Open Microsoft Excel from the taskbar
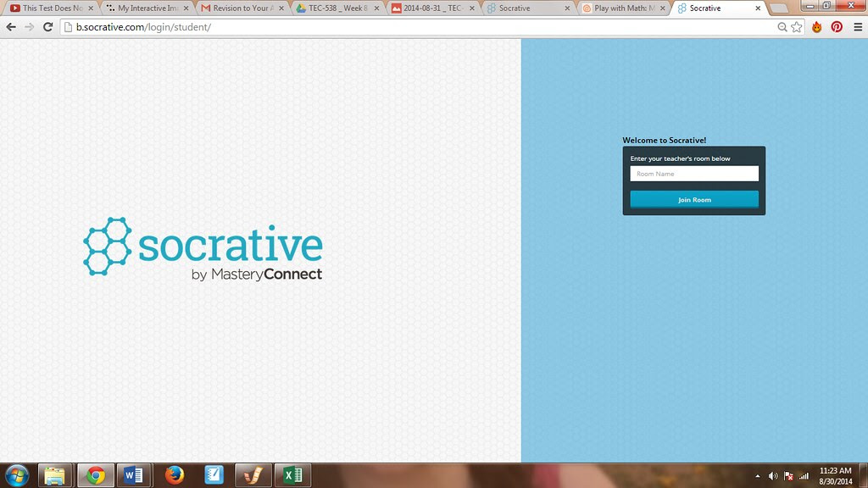Viewport: 868px width, 488px height. (x=292, y=475)
